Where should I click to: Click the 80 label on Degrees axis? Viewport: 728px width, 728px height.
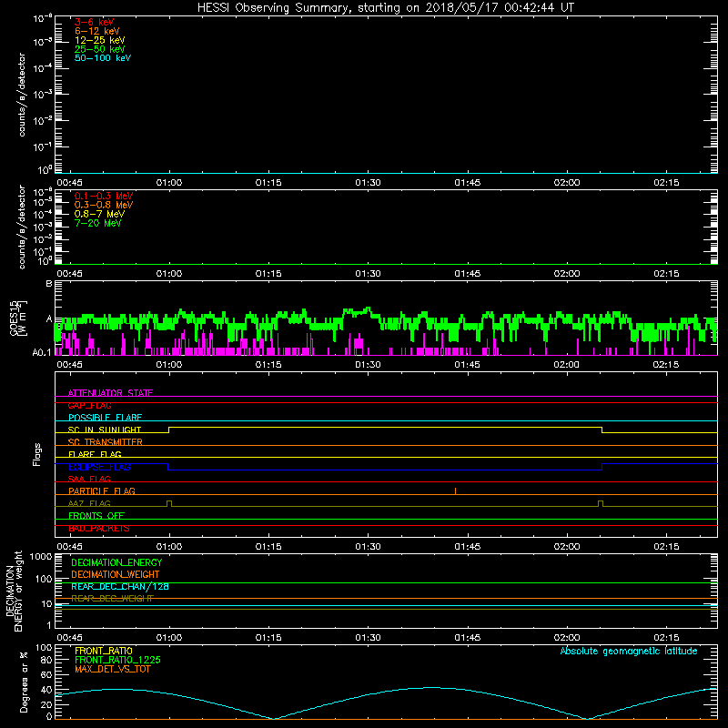point(46,660)
